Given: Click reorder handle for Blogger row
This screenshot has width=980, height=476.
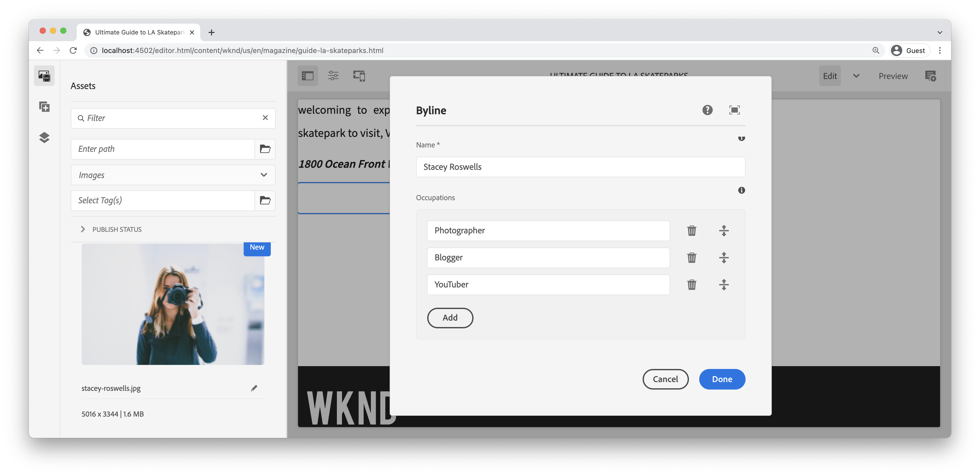Looking at the screenshot, I should pos(724,258).
